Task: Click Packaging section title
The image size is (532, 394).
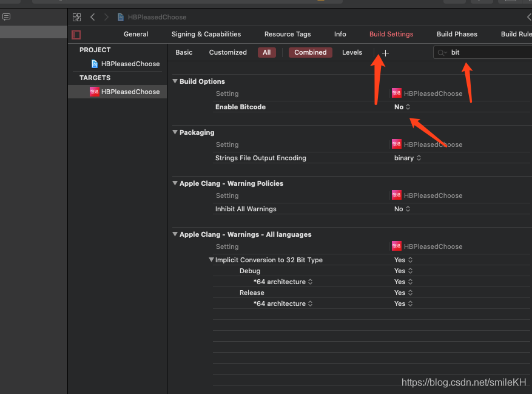Action: [197, 132]
